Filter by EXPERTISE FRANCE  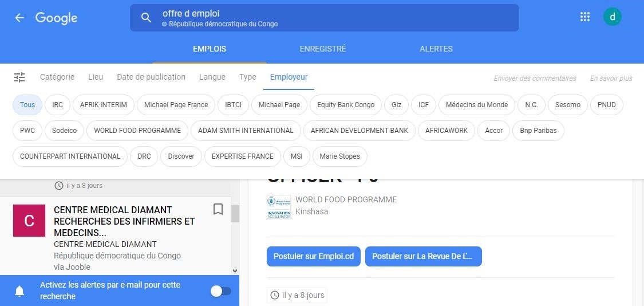(242, 156)
